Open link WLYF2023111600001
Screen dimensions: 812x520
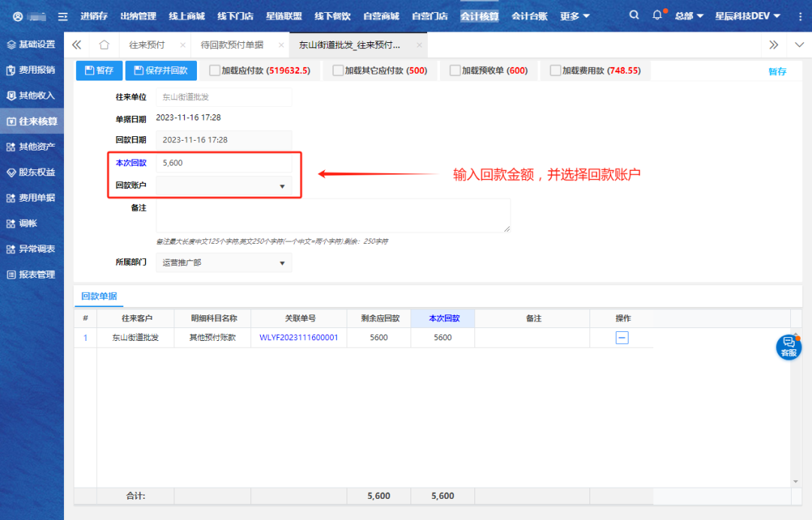[x=298, y=338]
